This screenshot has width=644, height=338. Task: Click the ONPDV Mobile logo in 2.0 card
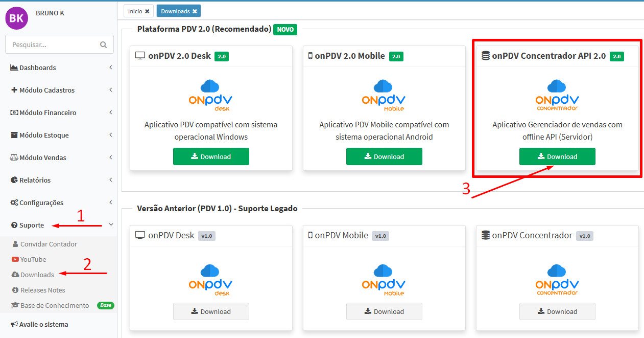pyautogui.click(x=384, y=96)
